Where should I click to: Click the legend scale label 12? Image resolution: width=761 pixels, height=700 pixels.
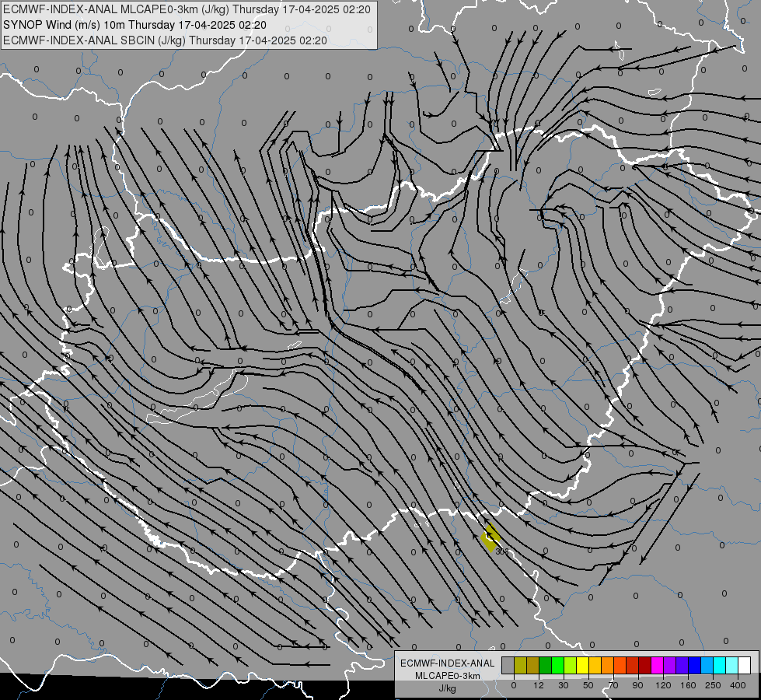pyautogui.click(x=539, y=685)
